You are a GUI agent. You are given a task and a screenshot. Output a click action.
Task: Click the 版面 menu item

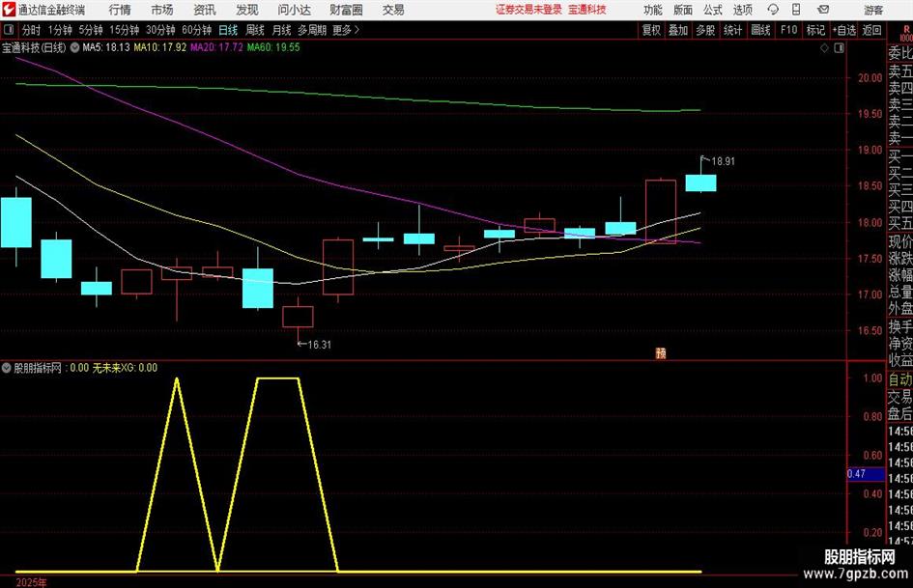(683, 10)
